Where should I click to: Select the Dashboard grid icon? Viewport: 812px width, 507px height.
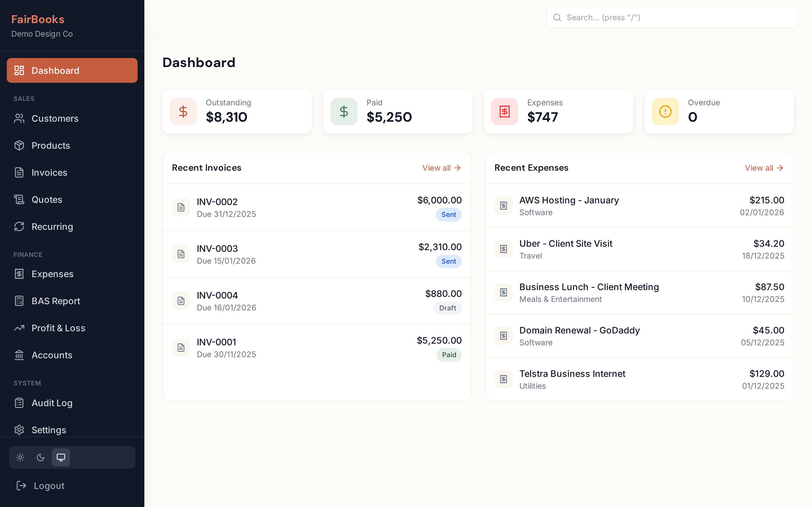(x=19, y=70)
